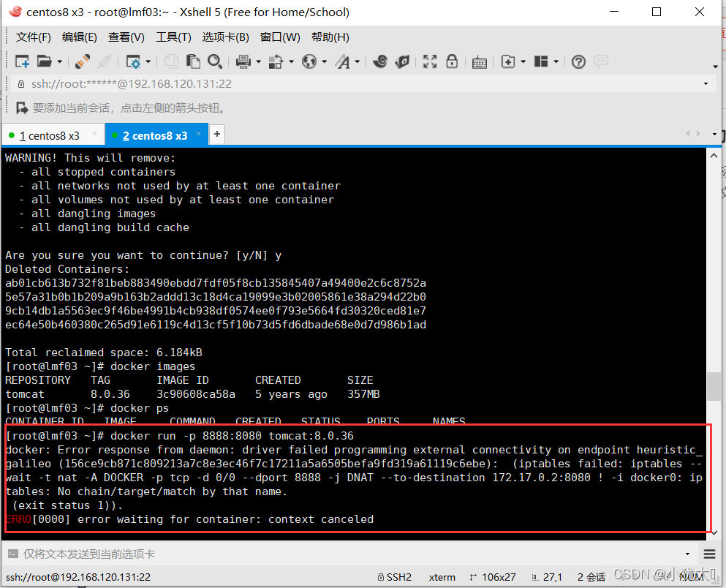Open the 工具(T) menu

[173, 37]
